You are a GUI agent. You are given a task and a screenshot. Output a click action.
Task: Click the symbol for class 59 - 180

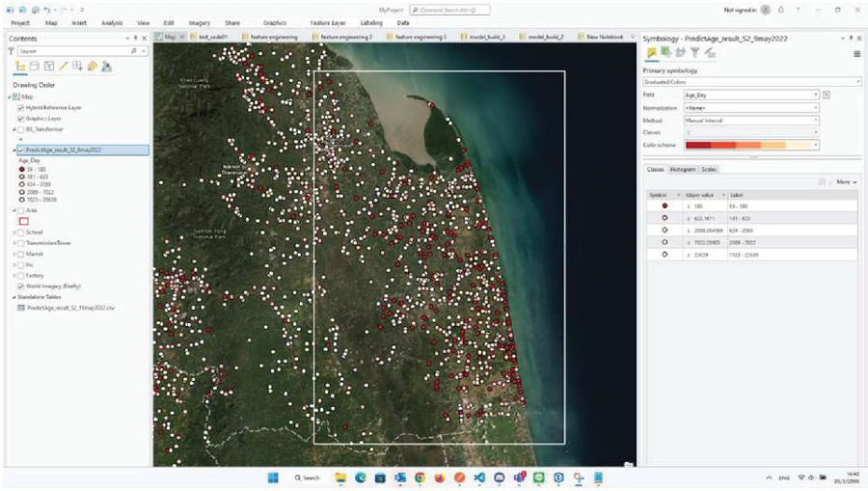[665, 205]
